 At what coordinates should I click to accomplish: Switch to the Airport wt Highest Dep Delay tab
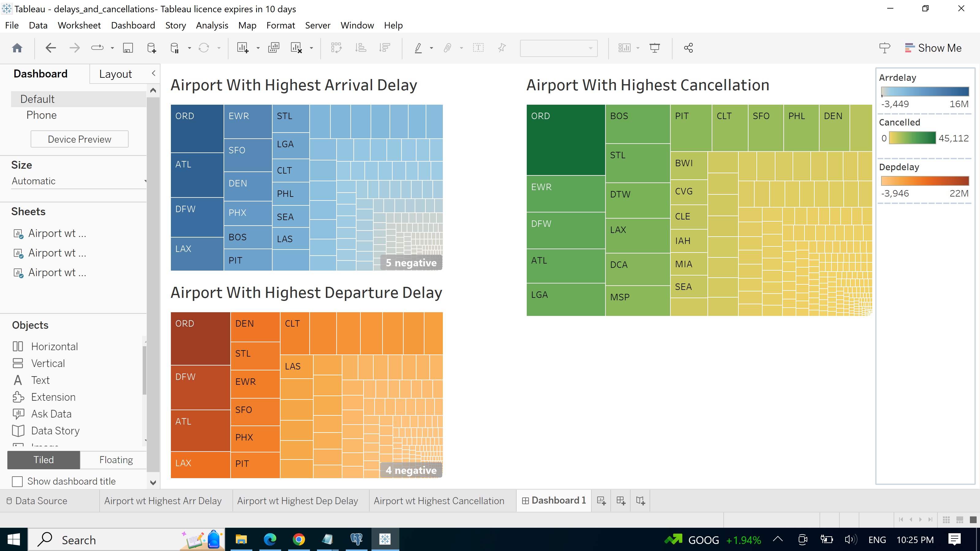point(298,500)
